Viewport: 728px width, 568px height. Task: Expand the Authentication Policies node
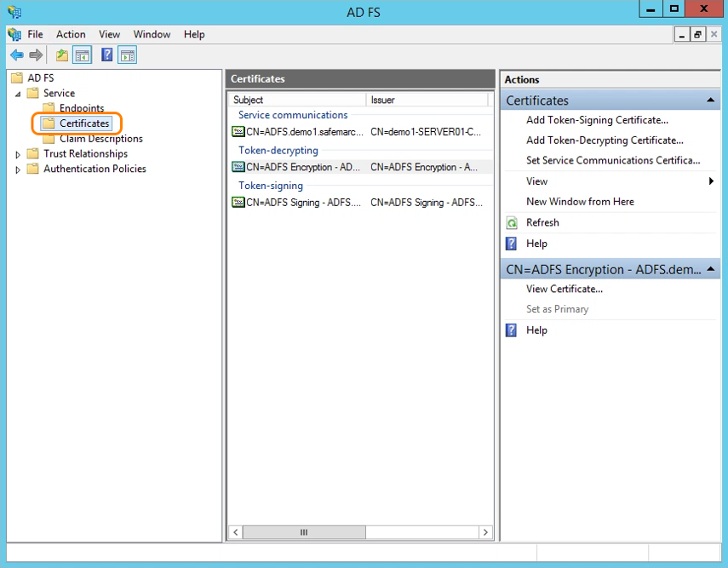pos(19,169)
